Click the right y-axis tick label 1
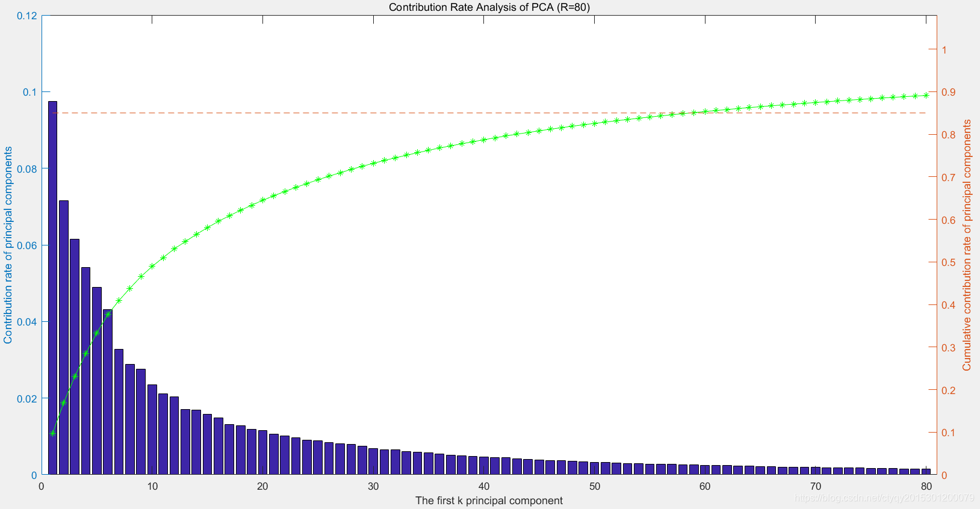Viewport: 980px width, 509px height. point(944,50)
